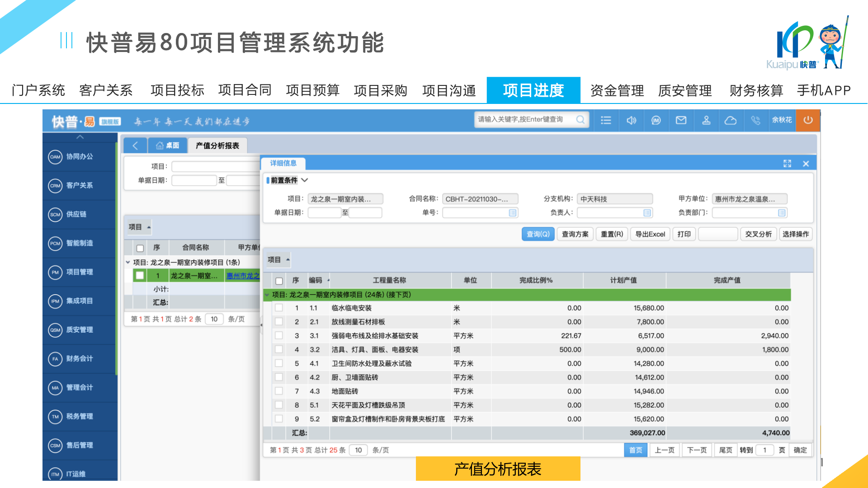Collapse the 龙之泉一期室内装修项目 group row
Viewport: 868px width, 488px height.
267,295
